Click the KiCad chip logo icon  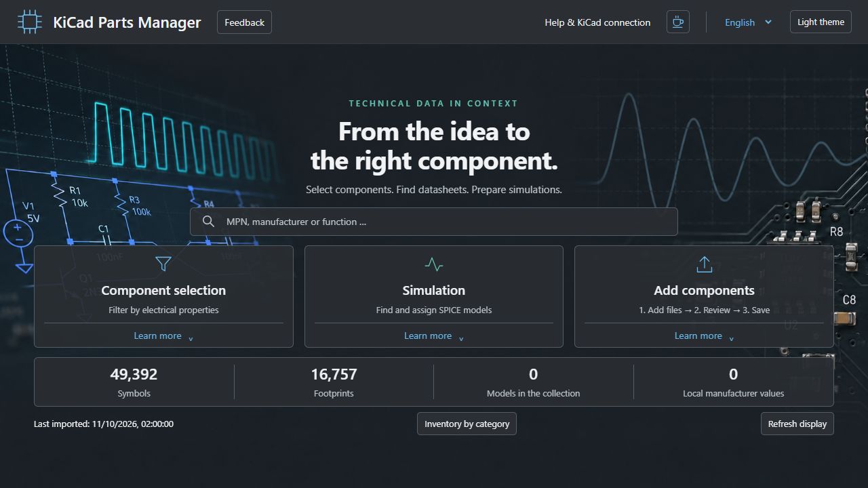point(29,22)
